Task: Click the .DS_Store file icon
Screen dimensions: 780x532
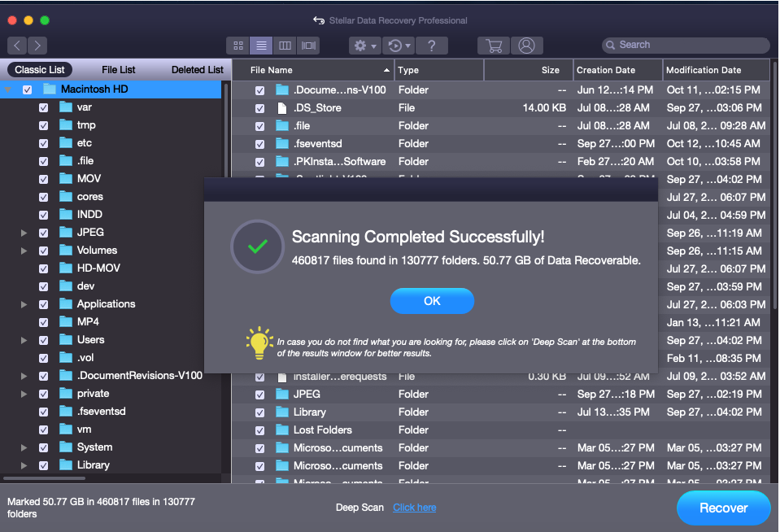Action: (x=282, y=108)
